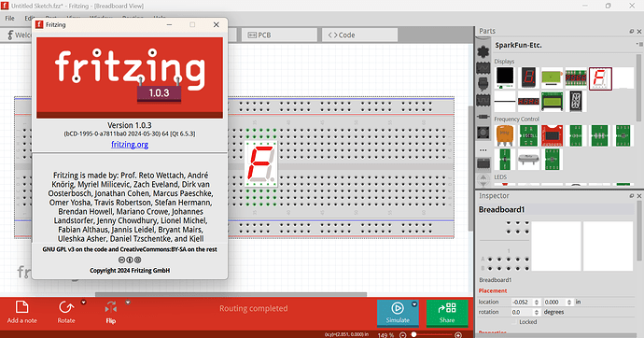Image resolution: width=644 pixels, height=338 pixels.
Task: Click the zoom out minus icon
Action: tap(403, 335)
